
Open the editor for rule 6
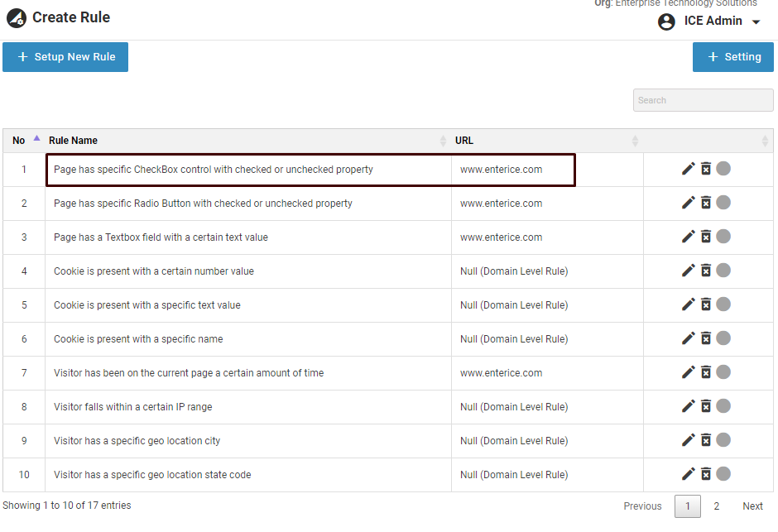(688, 338)
